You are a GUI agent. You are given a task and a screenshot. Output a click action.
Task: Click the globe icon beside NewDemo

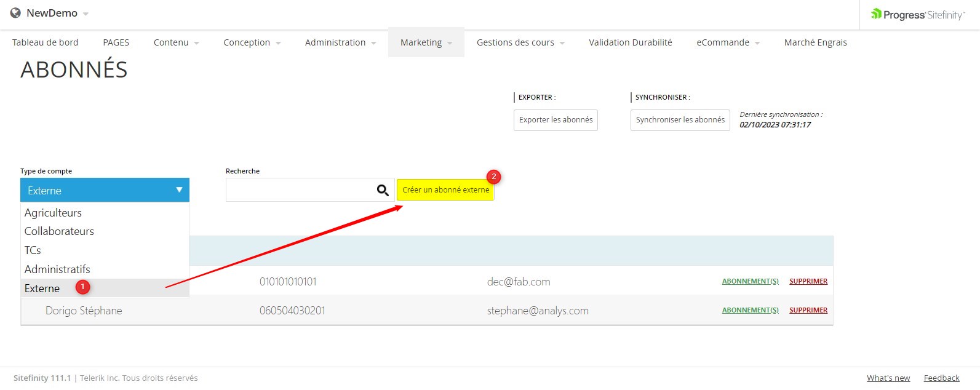coord(15,13)
